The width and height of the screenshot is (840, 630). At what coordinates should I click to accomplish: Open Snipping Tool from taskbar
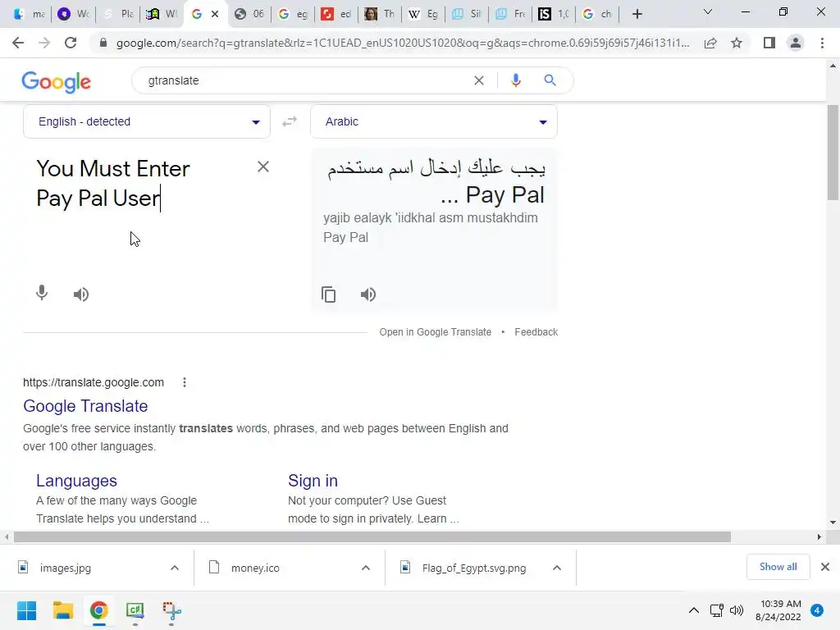tap(171, 610)
